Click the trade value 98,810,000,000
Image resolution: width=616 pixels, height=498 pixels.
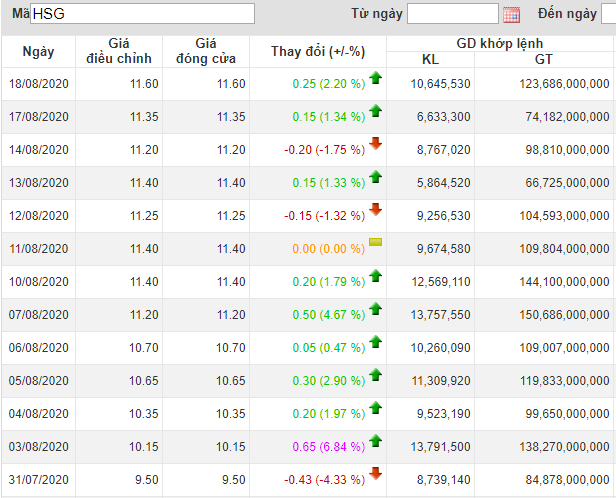pyautogui.click(x=568, y=150)
